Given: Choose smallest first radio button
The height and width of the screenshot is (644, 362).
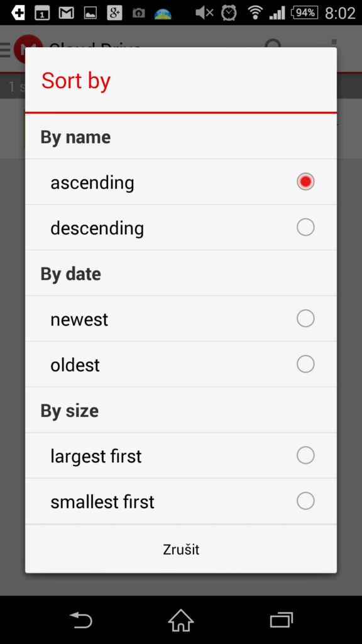Looking at the screenshot, I should click(305, 501).
